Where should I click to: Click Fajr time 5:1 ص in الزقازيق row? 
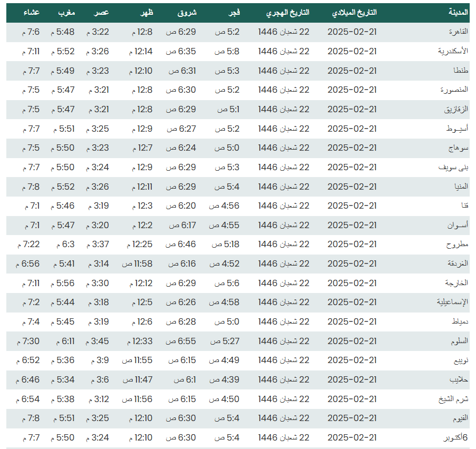[228, 109]
